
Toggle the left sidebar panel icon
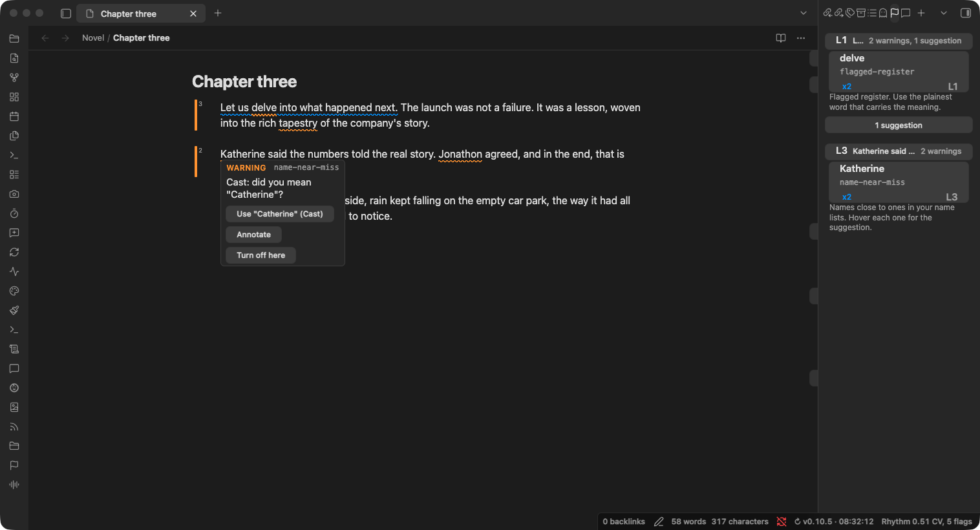tap(66, 14)
